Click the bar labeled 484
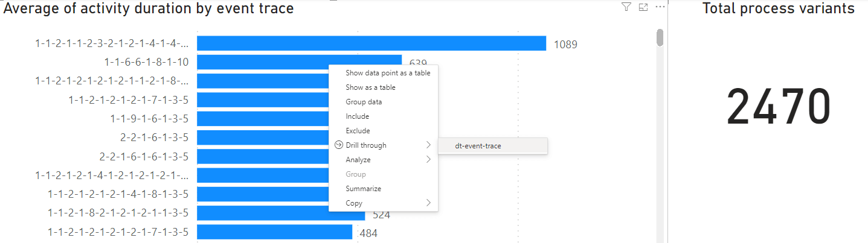868x243 pixels. 274,232
